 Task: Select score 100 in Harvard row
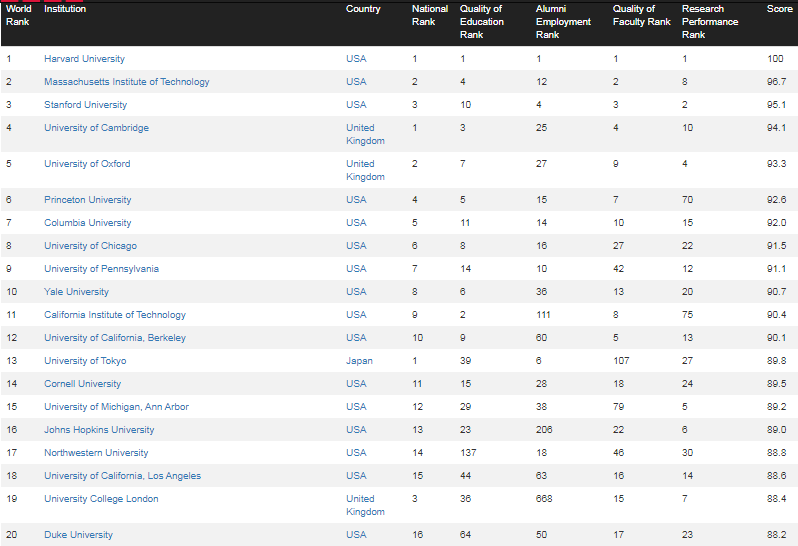click(775, 59)
